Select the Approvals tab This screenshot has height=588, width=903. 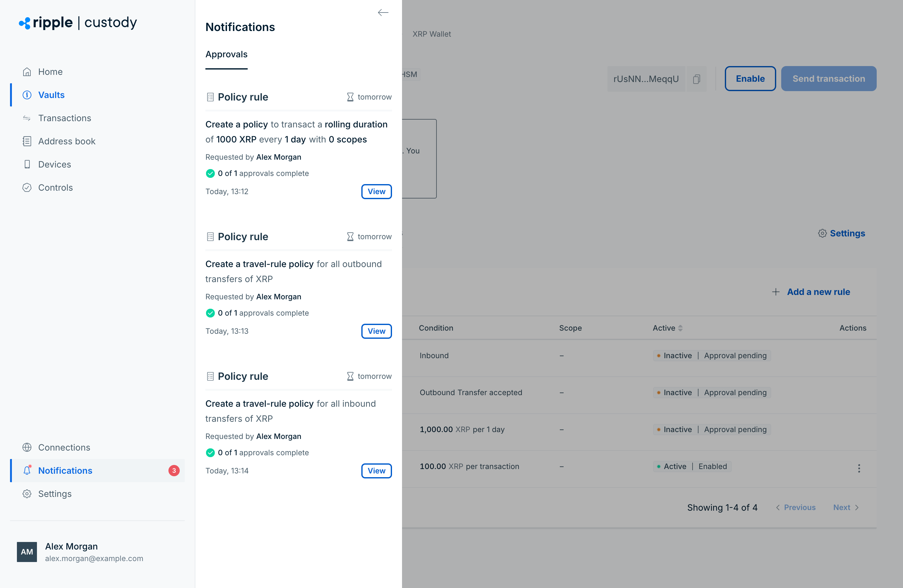click(226, 54)
